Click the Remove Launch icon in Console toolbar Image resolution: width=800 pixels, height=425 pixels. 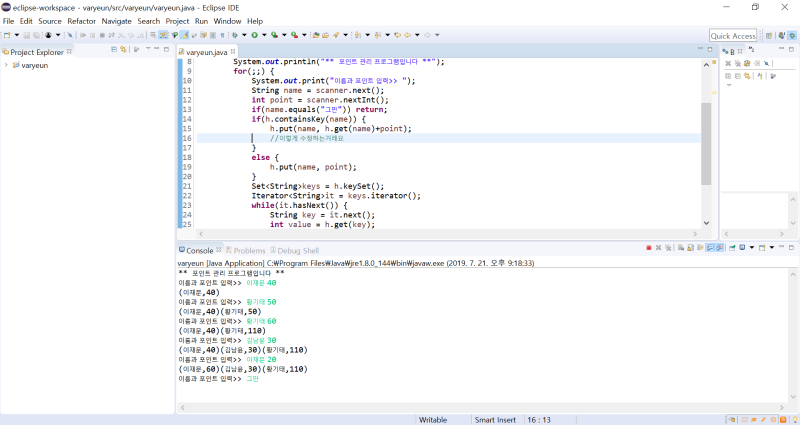coord(659,247)
